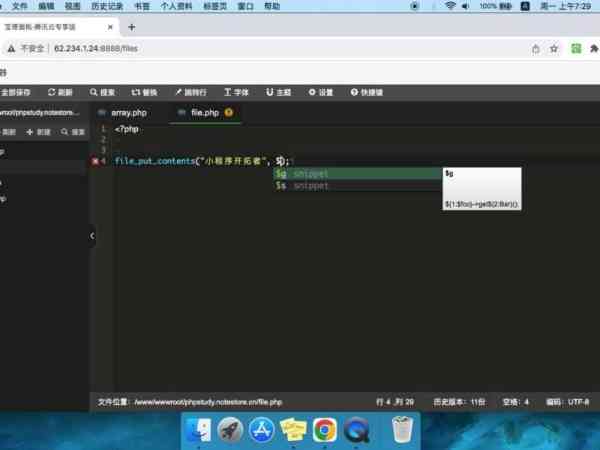The width and height of the screenshot is (600, 450).
Task: Open the 窗口 menu
Action: click(x=246, y=6)
